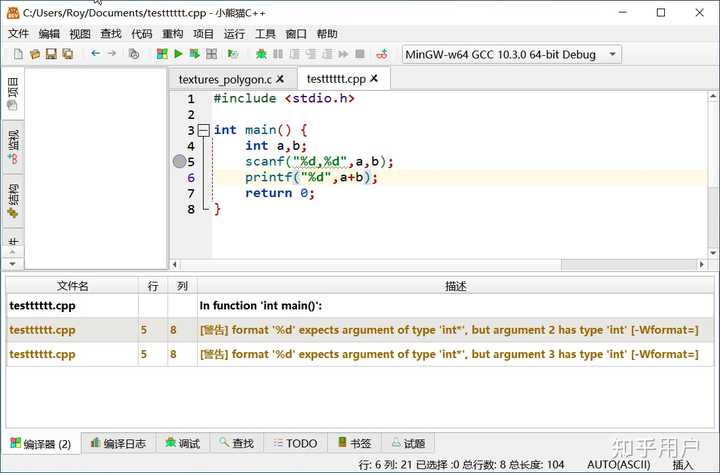This screenshot has height=473, width=720.
Task: Click the rebuild all grey squares icon
Action: [x=211, y=54]
